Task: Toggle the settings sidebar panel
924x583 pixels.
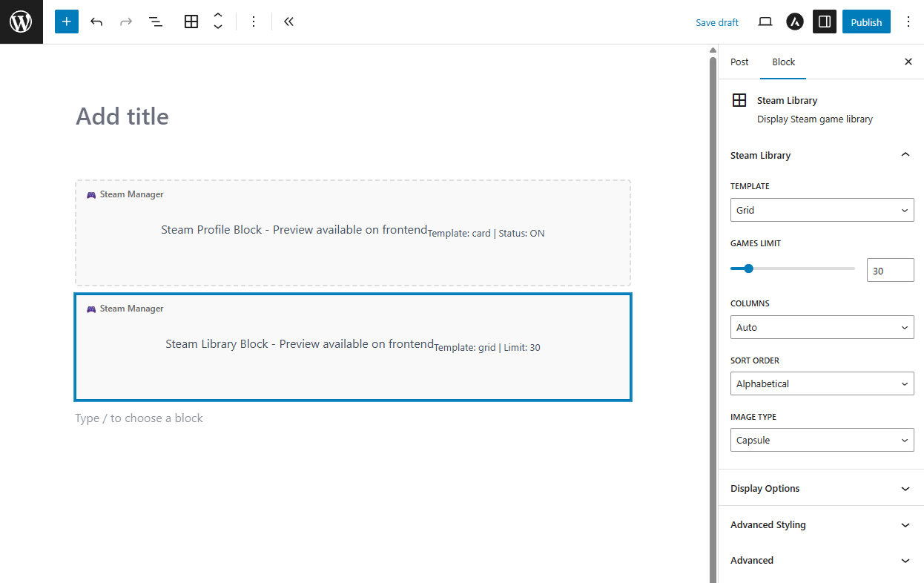Action: tap(825, 22)
